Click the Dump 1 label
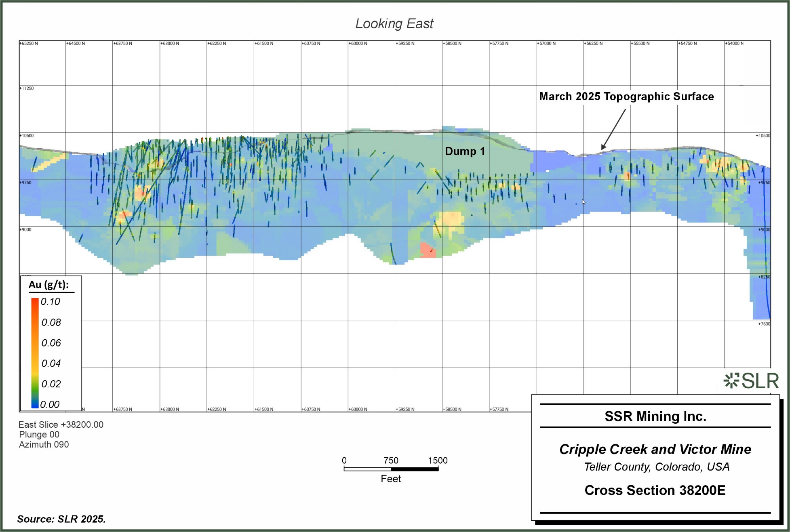Screen dimensions: 790x532 pyautogui.click(x=465, y=151)
